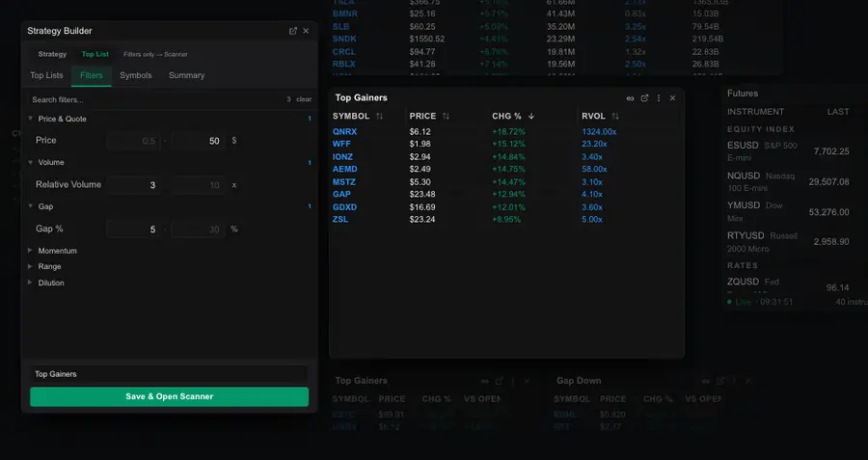Click QNRX relative volume 1324.00x

tap(599, 132)
